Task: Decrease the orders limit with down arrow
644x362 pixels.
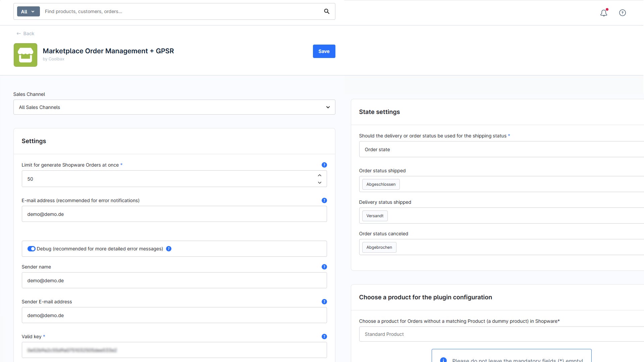Action: (x=320, y=183)
